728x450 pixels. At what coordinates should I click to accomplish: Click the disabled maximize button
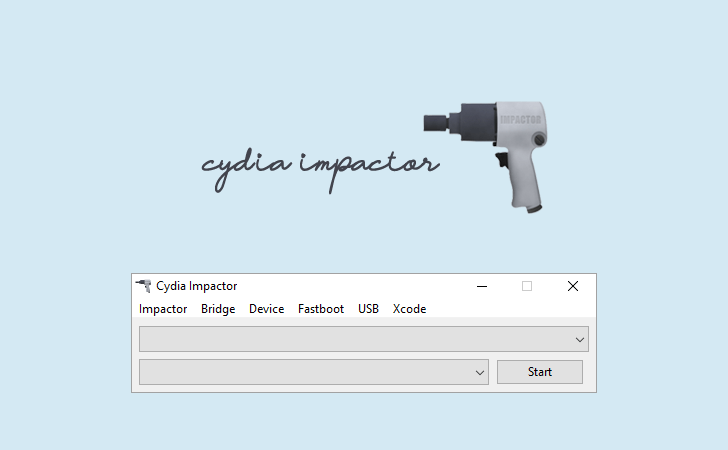(527, 287)
